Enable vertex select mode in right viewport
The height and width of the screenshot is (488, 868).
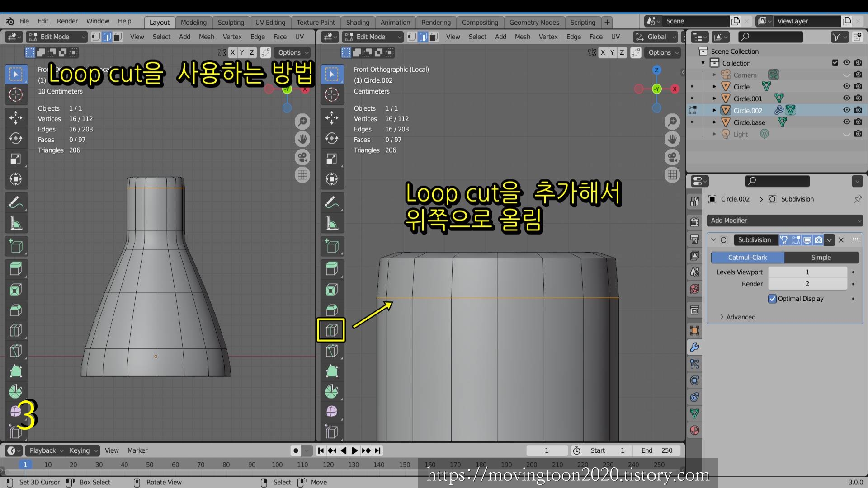point(412,37)
